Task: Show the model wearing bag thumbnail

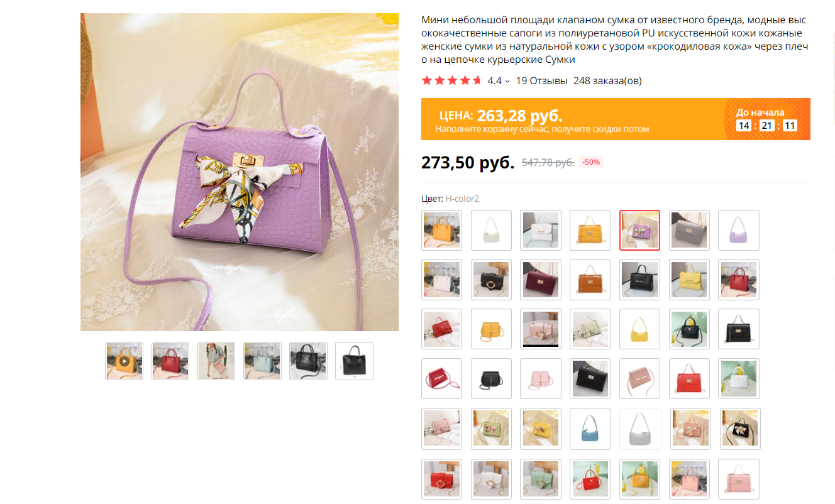Action: point(216,361)
